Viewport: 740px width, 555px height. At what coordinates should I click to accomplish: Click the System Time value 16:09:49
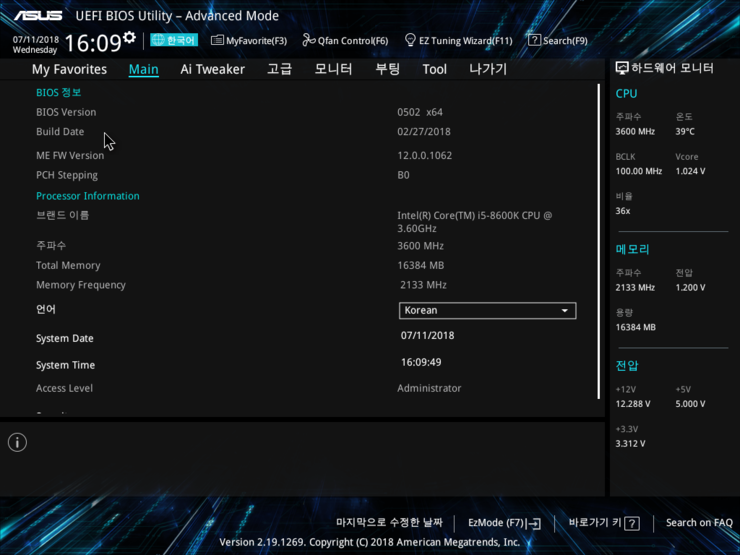click(421, 362)
